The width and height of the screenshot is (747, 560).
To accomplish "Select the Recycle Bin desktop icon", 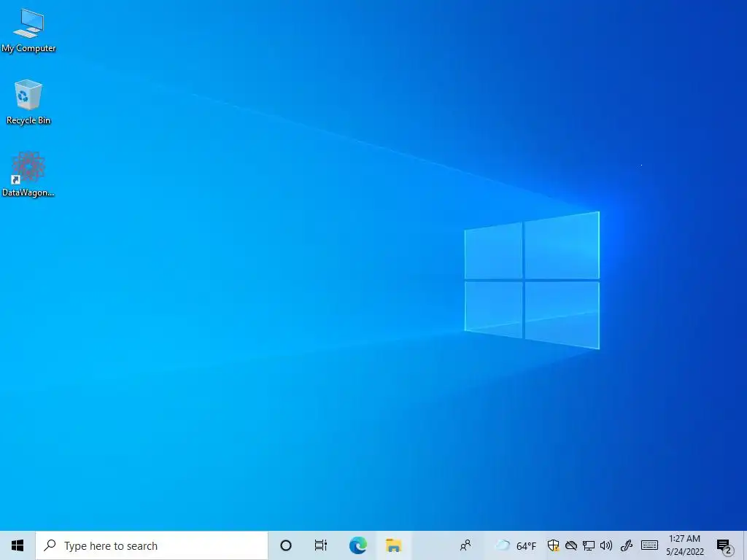I will coord(28,102).
